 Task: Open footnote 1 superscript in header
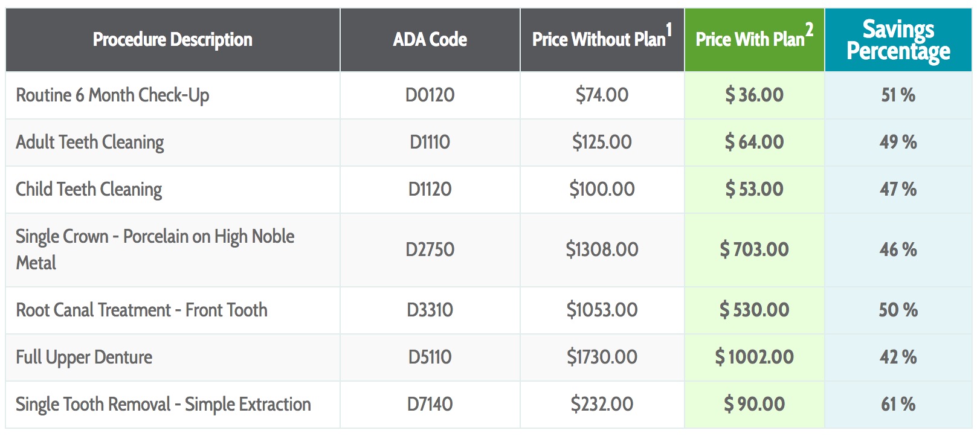(669, 29)
